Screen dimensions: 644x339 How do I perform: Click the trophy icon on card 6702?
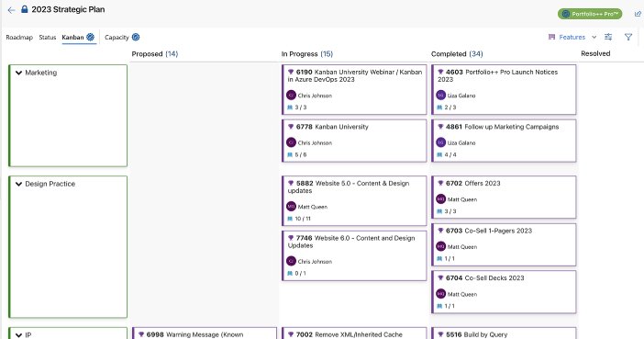pos(440,183)
